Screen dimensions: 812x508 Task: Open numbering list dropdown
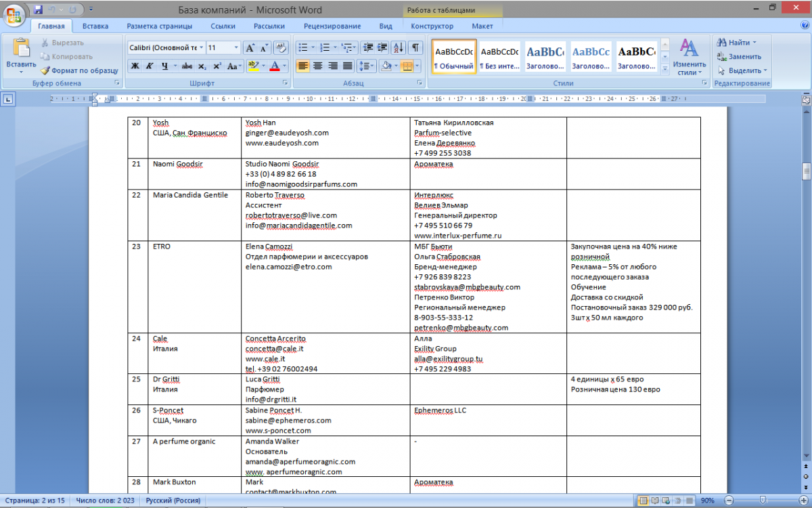tap(334, 47)
